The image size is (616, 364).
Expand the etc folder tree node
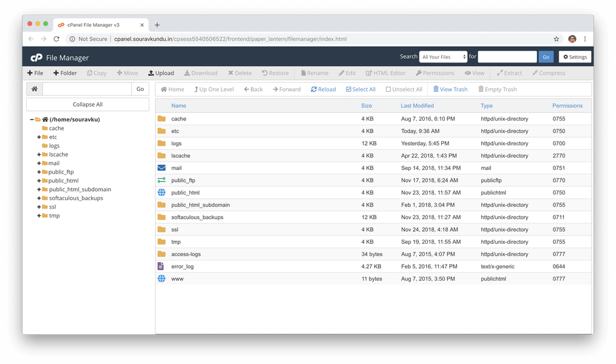point(39,136)
